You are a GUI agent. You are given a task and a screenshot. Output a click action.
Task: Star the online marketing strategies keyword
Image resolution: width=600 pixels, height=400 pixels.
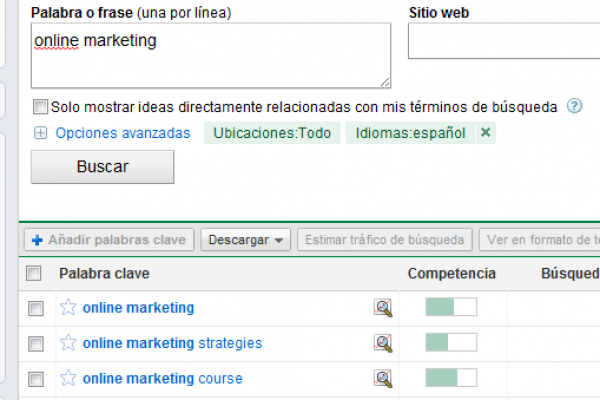tap(69, 343)
